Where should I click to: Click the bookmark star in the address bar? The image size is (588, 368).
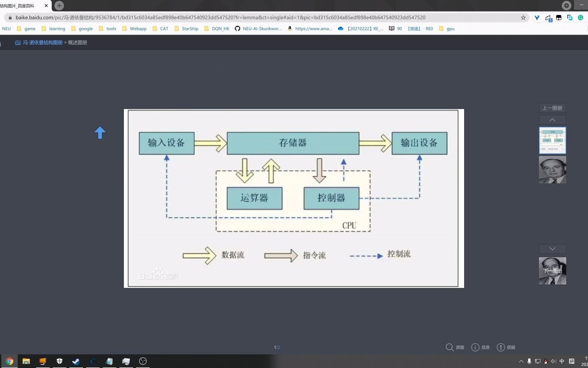(523, 17)
